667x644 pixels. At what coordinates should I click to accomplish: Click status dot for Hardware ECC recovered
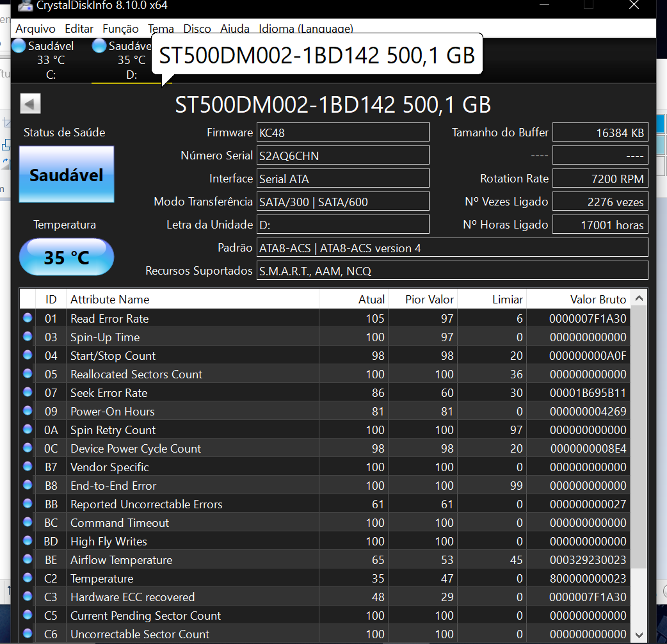28,596
